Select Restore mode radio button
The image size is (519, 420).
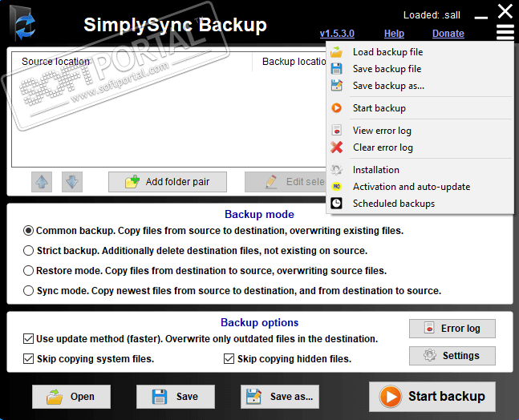click(28, 271)
